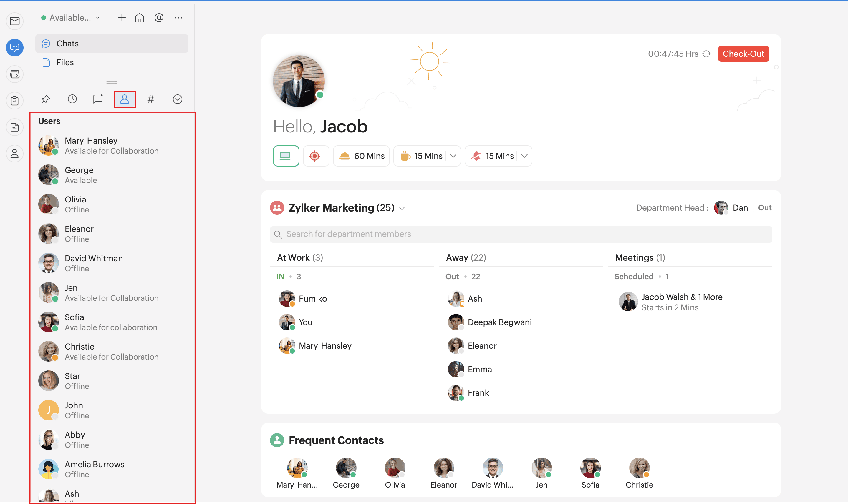Open recent chats clock icon
The height and width of the screenshot is (504, 848).
(x=72, y=99)
